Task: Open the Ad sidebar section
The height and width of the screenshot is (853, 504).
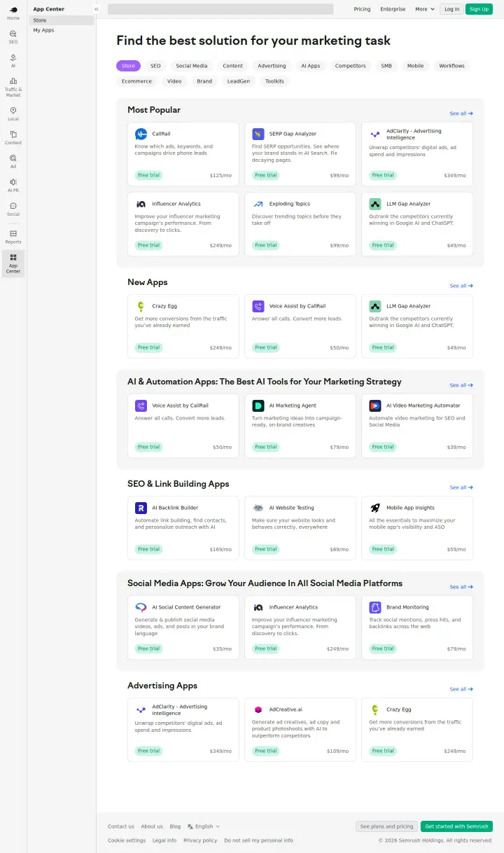Action: coord(13,161)
